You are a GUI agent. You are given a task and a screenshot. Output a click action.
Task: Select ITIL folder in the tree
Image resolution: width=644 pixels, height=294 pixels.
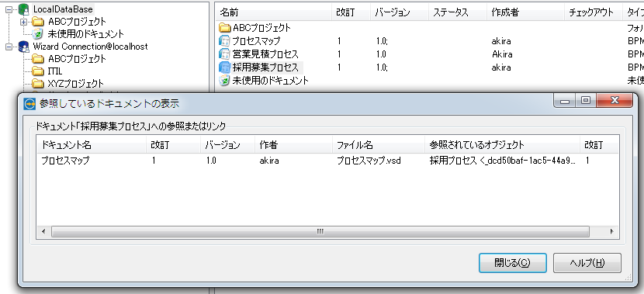(x=55, y=71)
